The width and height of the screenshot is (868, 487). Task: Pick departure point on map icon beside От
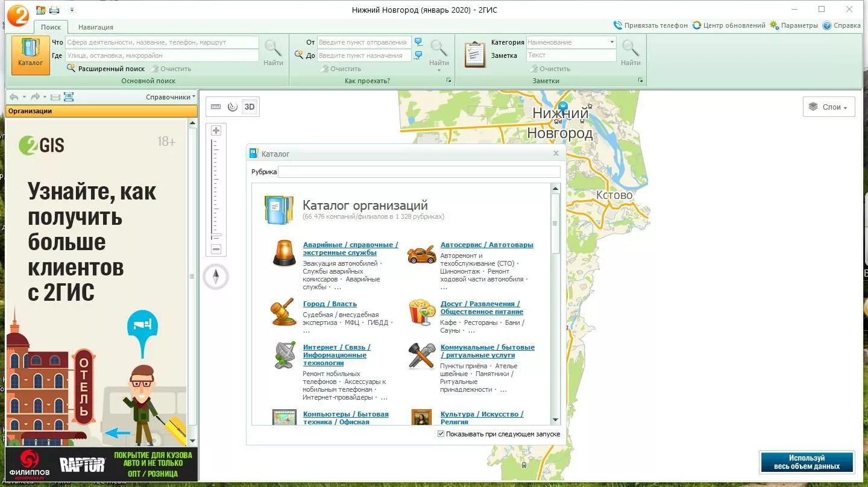(x=418, y=42)
